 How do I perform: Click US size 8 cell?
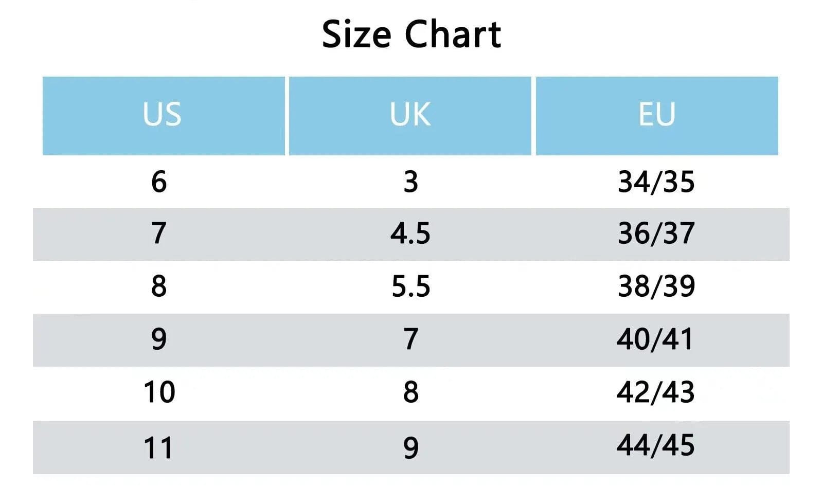click(159, 286)
